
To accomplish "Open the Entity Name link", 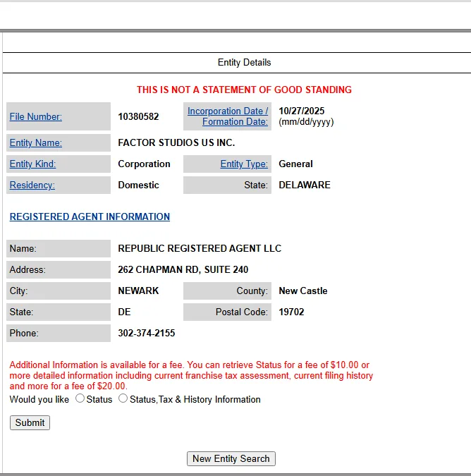I will (36, 142).
